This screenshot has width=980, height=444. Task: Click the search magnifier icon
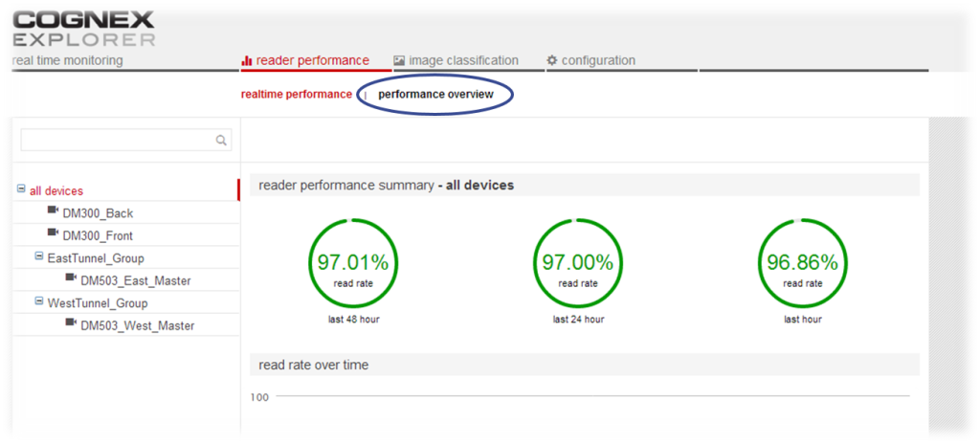[221, 141]
